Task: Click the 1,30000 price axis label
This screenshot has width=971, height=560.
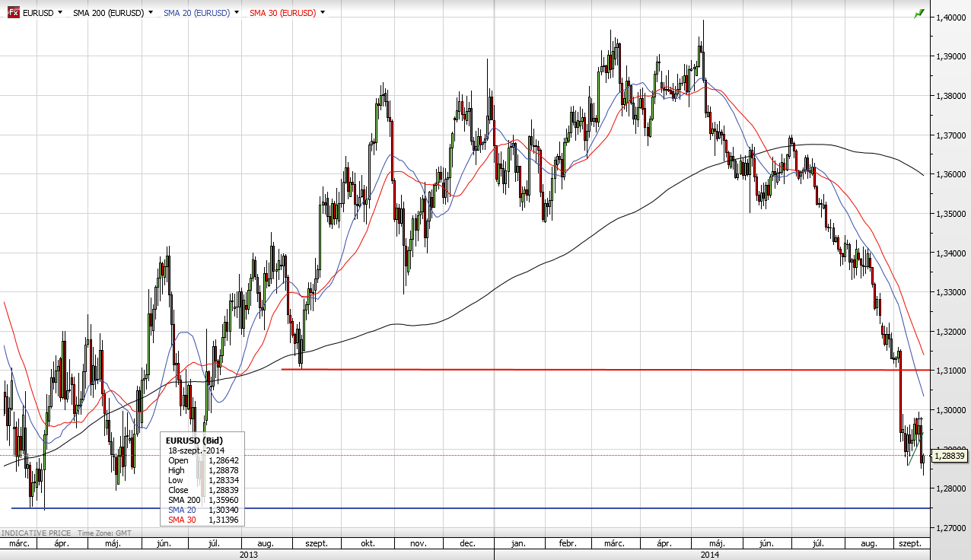Action: (x=950, y=410)
